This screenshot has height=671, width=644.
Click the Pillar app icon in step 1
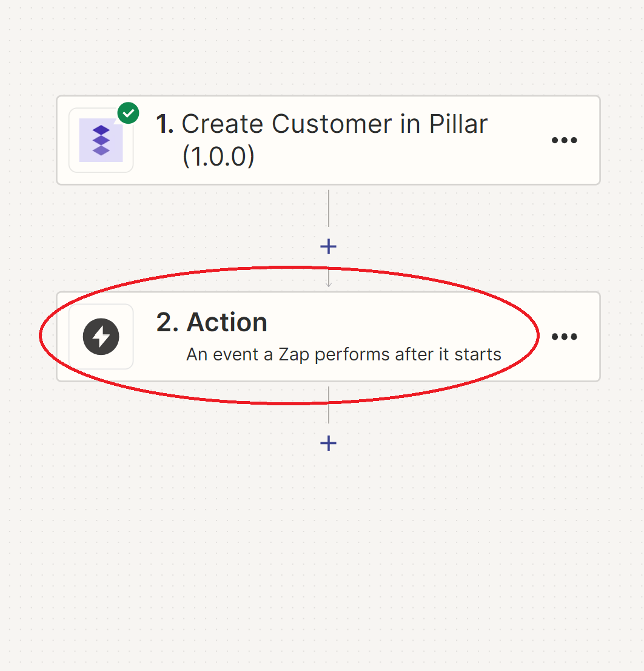pos(101,140)
